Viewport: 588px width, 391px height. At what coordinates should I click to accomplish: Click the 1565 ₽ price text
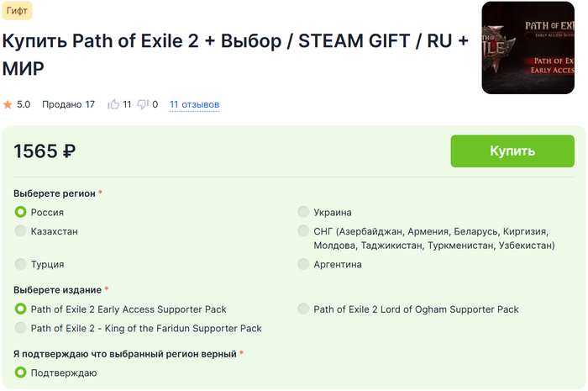45,151
